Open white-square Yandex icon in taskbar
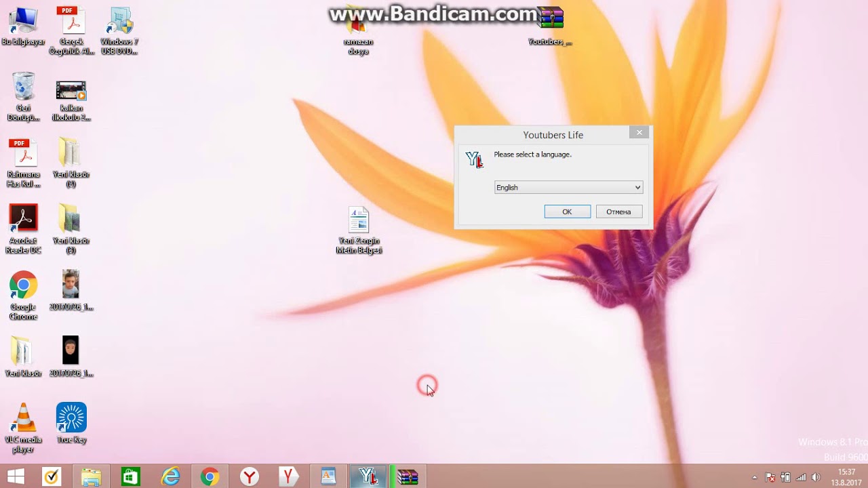868x488 pixels. click(288, 476)
